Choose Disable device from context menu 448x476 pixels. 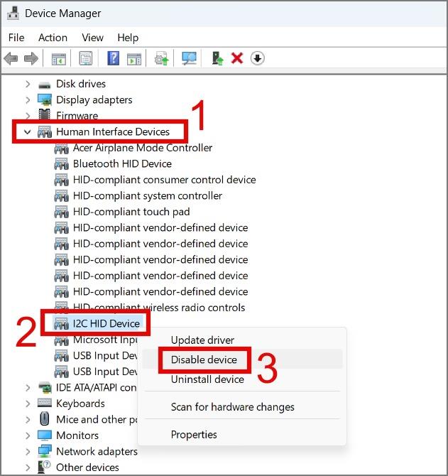pyautogui.click(x=204, y=359)
